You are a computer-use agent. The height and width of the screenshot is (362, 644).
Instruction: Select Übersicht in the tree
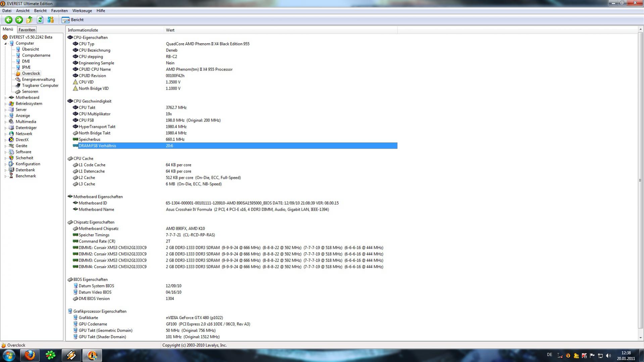(x=30, y=49)
